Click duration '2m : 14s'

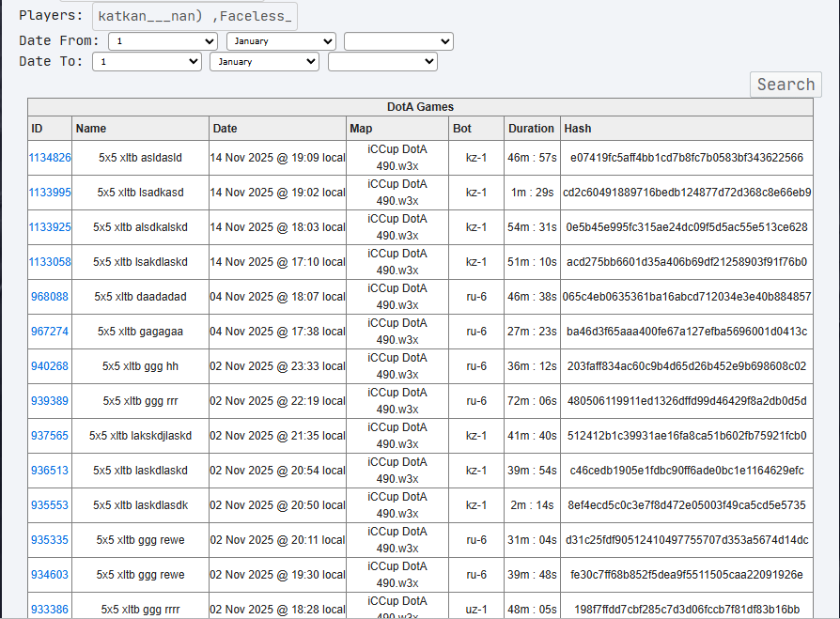[532, 505]
